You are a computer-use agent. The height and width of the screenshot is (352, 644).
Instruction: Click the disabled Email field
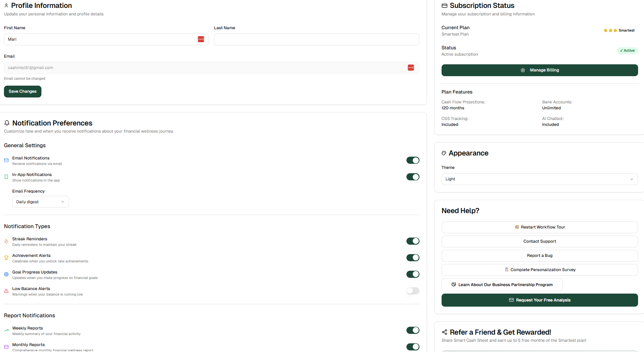pyautogui.click(x=212, y=68)
